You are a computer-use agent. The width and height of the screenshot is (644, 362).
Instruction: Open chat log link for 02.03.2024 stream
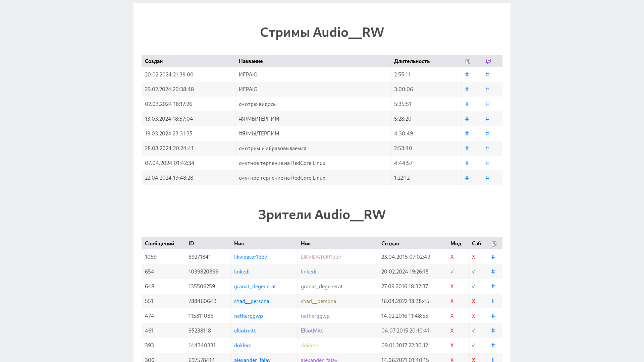point(467,104)
